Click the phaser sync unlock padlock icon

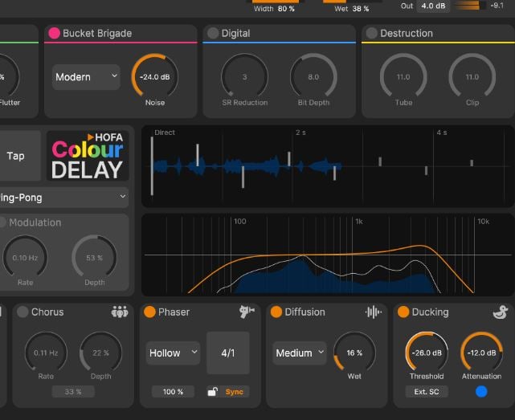[x=213, y=391]
